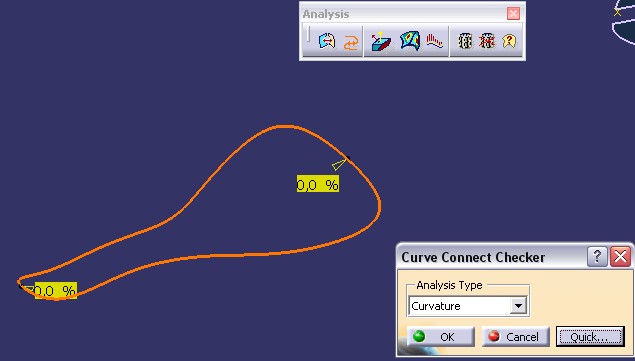
Task: Click the help button on Curve Connect Checker
Action: tap(597, 256)
